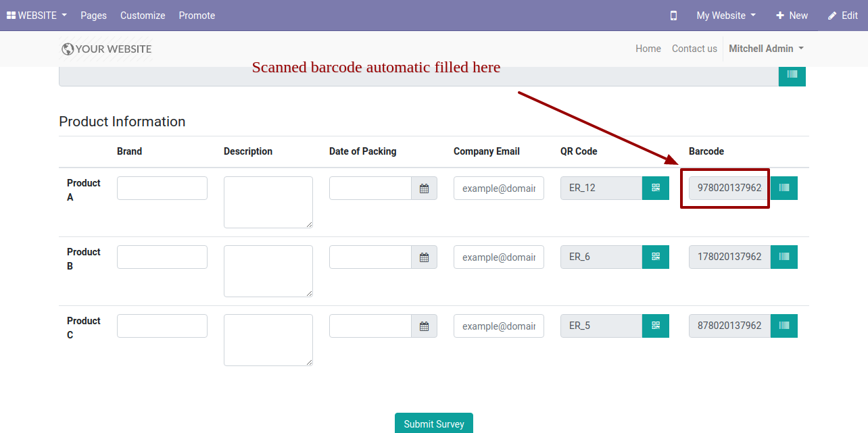Scan barcode for Product B row
Screen dimensions: 868x433
pos(783,257)
